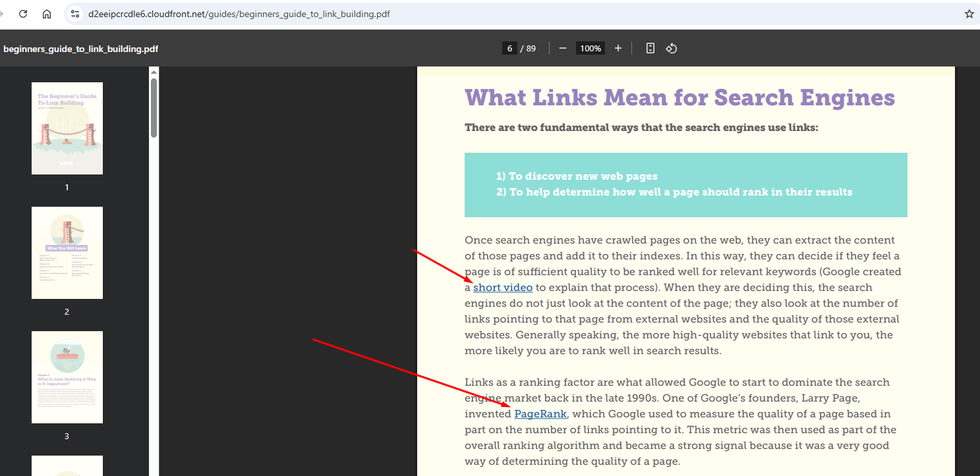Click the zoom level box showing 100%
This screenshot has width=980, height=476.
pyautogui.click(x=591, y=48)
